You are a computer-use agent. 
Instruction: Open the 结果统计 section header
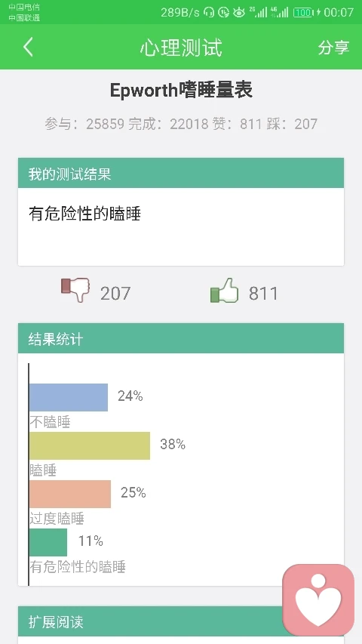click(181, 338)
